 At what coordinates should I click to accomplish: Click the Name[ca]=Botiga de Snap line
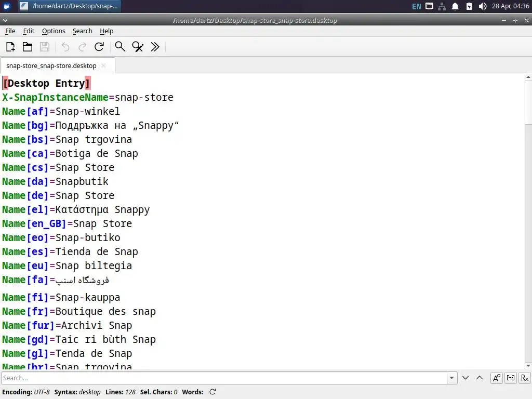click(70, 153)
